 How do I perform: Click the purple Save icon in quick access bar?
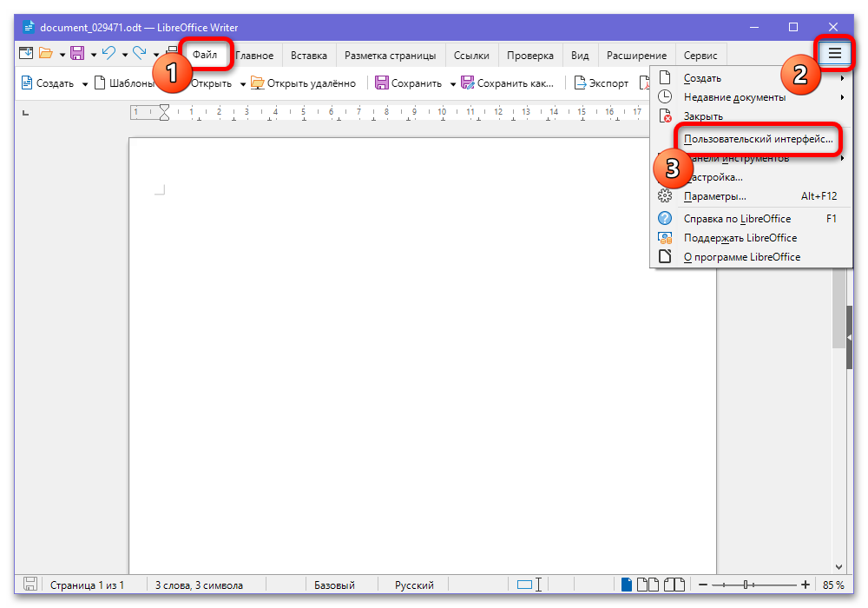point(77,53)
